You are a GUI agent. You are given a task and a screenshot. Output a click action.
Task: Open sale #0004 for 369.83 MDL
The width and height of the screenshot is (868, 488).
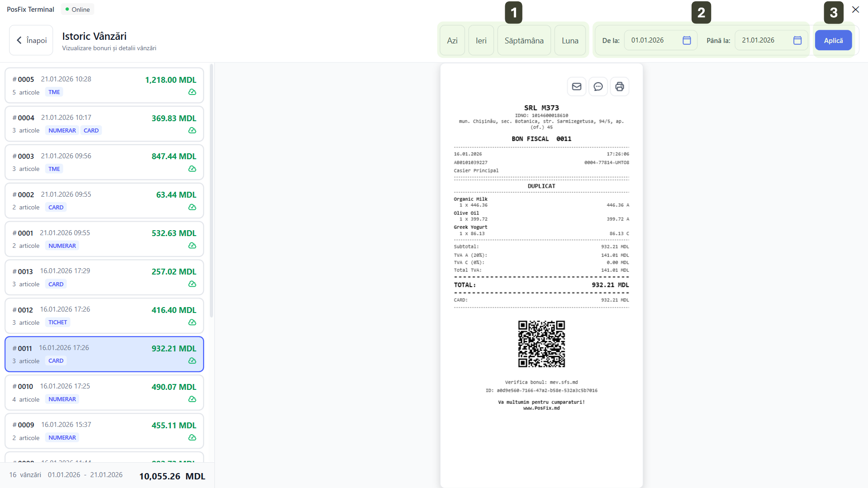[104, 124]
